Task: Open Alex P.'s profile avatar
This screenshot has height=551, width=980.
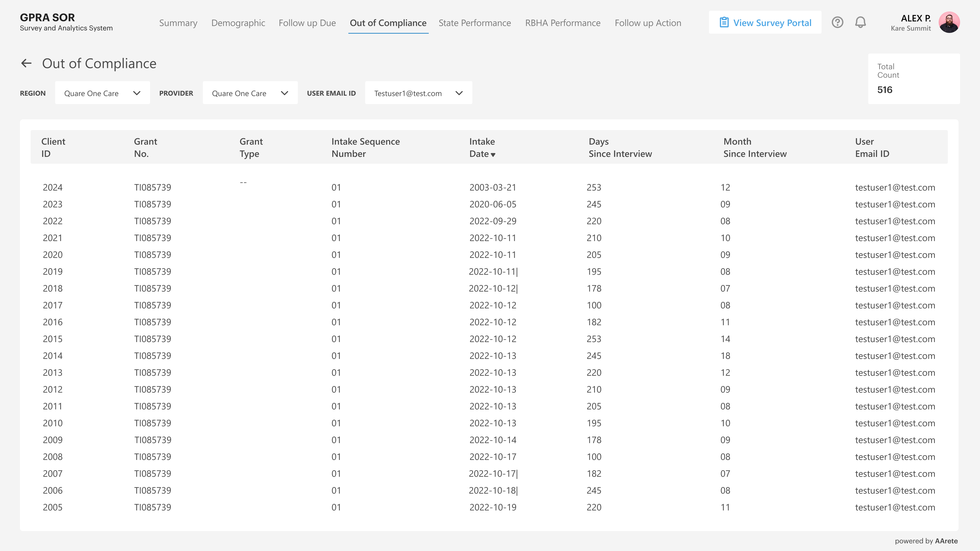Action: pos(950,22)
